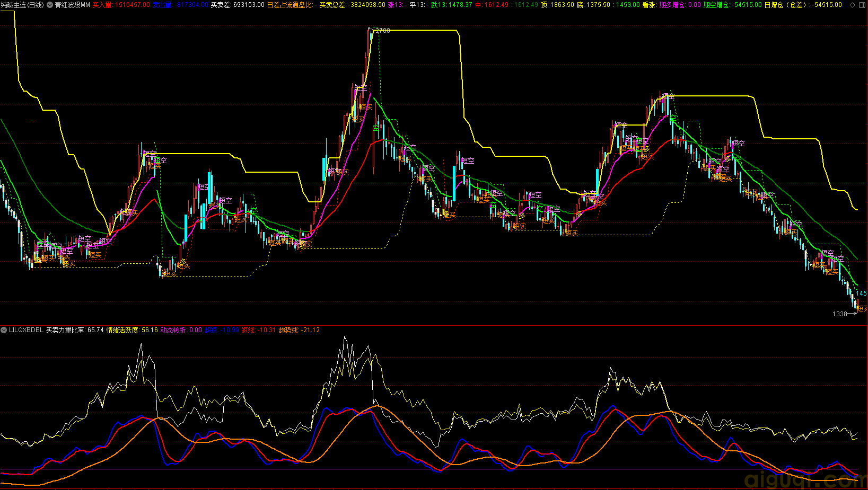Open the 青红波段MM indicator dropdown arrow

[x=50, y=5]
